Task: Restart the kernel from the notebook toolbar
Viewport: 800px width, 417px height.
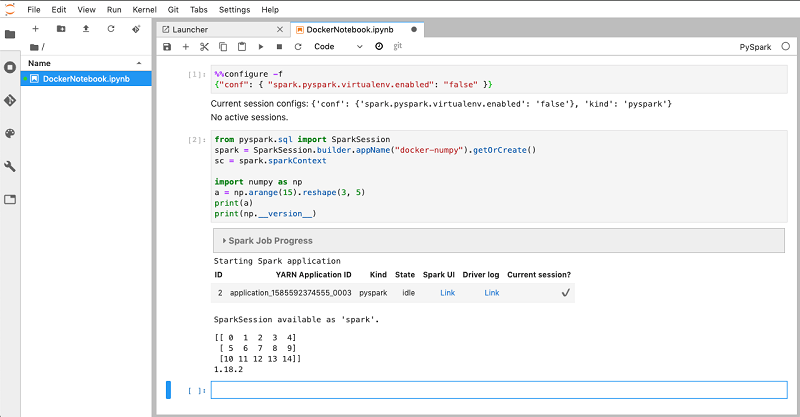Action: pyautogui.click(x=298, y=47)
